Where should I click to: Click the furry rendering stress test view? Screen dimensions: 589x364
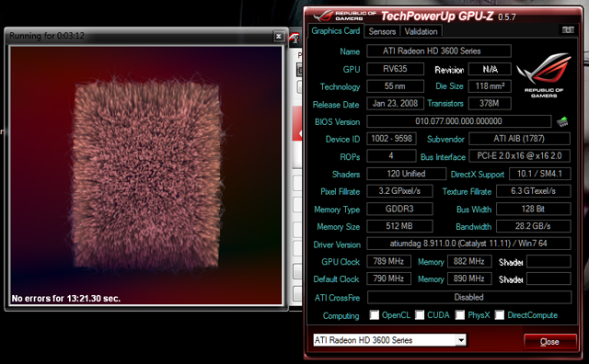[x=145, y=176]
